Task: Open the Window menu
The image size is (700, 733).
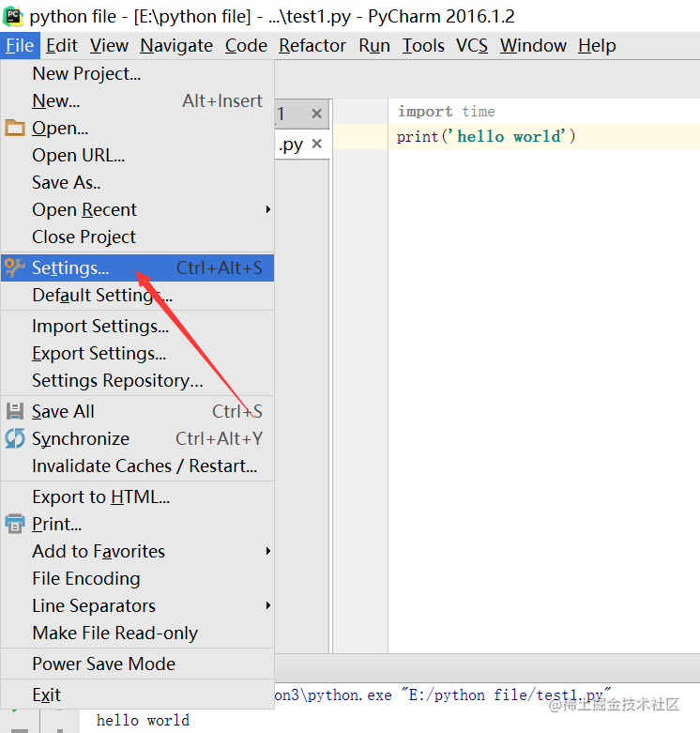Action: tap(533, 45)
